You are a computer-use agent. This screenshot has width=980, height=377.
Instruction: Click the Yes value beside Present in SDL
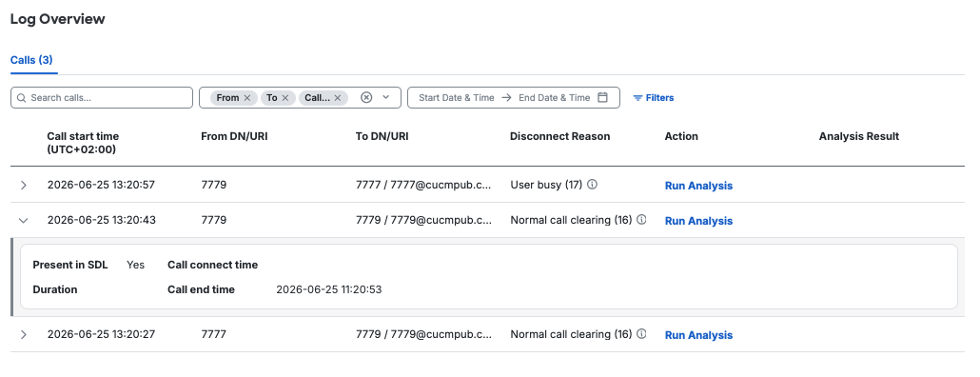135,265
